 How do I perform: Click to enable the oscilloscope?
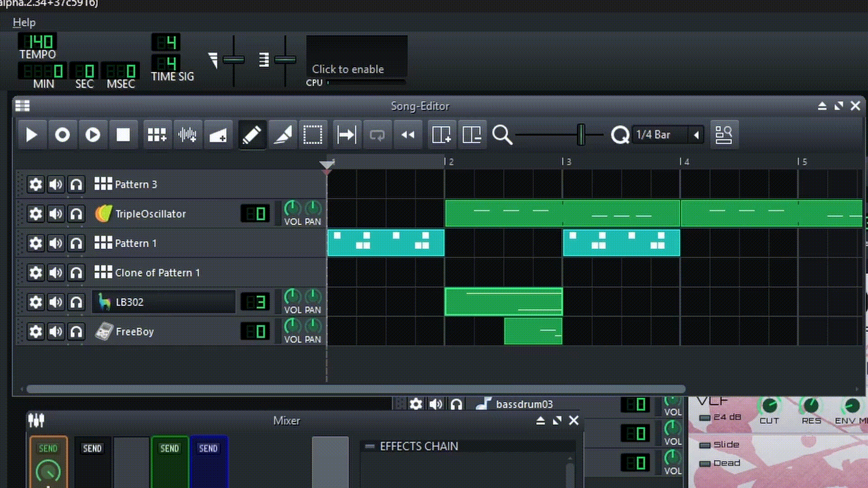(357, 56)
